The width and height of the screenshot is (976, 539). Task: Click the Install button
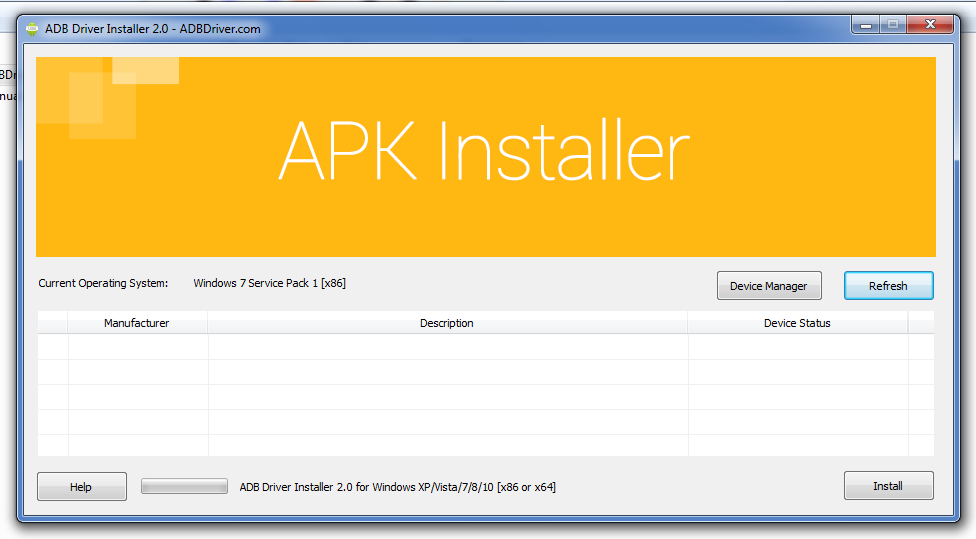tap(888, 485)
